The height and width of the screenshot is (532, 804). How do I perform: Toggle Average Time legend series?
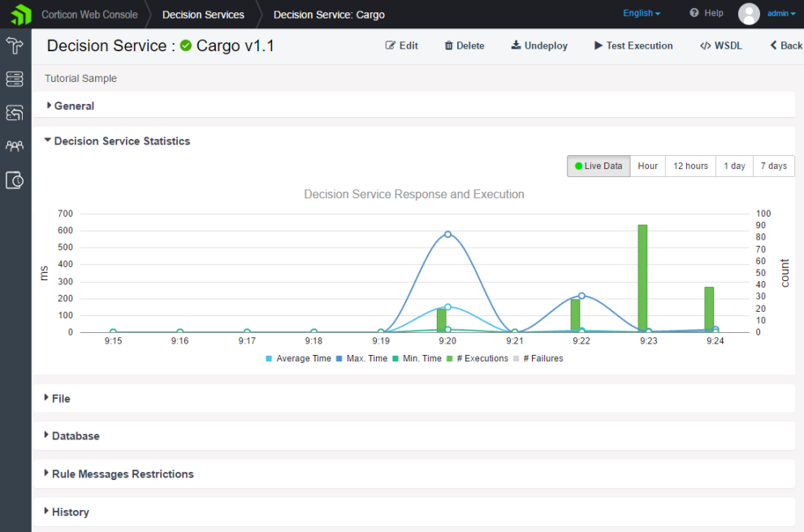click(x=298, y=359)
